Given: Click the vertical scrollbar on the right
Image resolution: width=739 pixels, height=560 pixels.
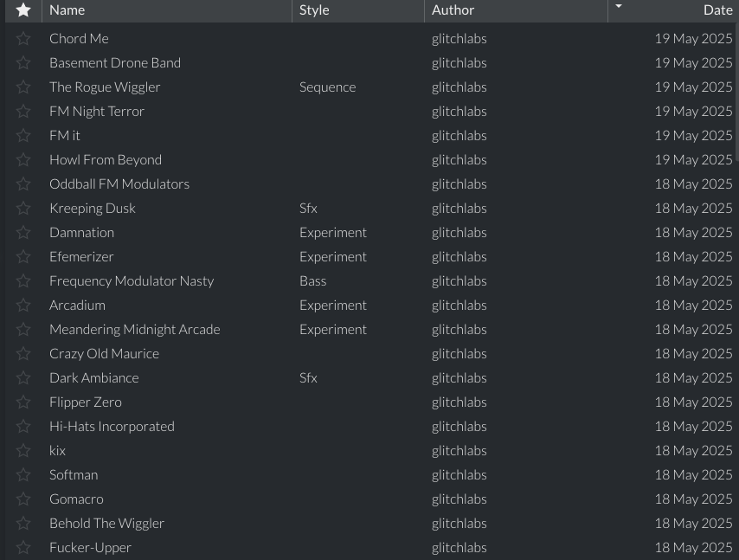Looking at the screenshot, I should [736, 95].
